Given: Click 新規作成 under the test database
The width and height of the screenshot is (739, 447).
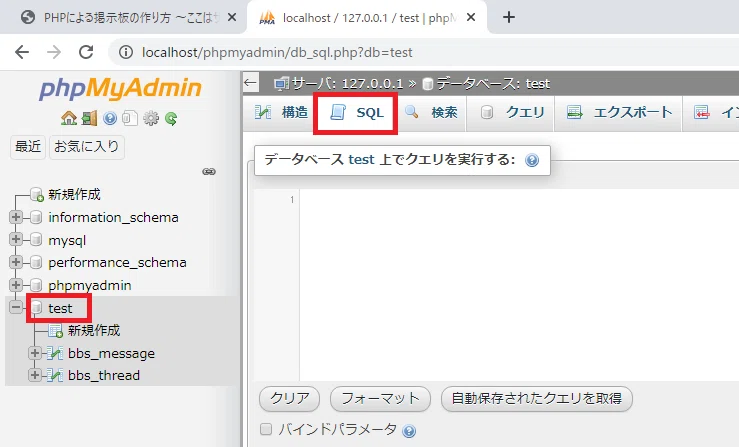Looking at the screenshot, I should click(x=94, y=331).
